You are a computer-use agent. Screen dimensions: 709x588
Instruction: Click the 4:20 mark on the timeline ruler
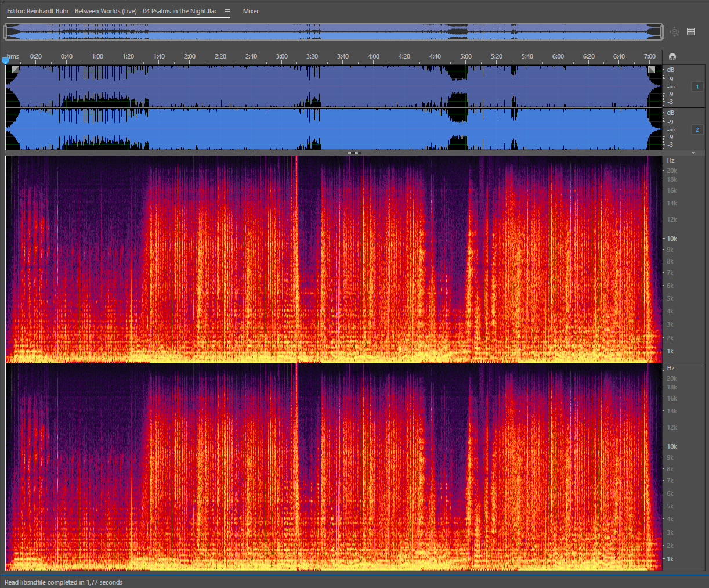point(404,56)
